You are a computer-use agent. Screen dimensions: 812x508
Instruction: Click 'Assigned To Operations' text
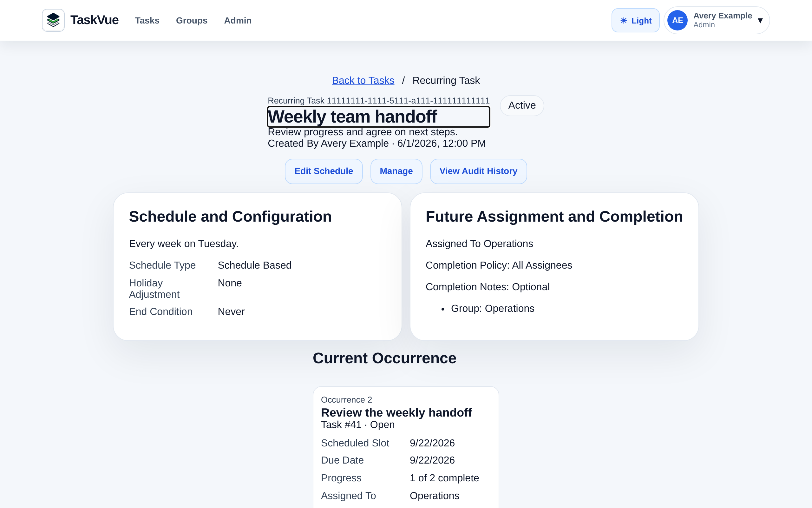click(479, 244)
